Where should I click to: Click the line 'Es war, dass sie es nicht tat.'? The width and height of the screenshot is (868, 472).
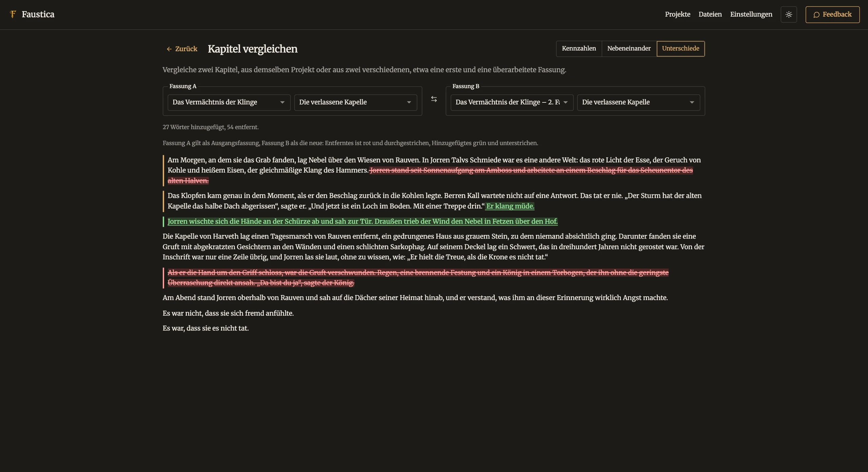205,328
